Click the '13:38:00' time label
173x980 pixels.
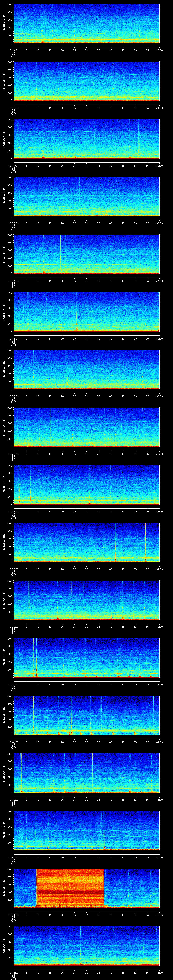coord(13,569)
